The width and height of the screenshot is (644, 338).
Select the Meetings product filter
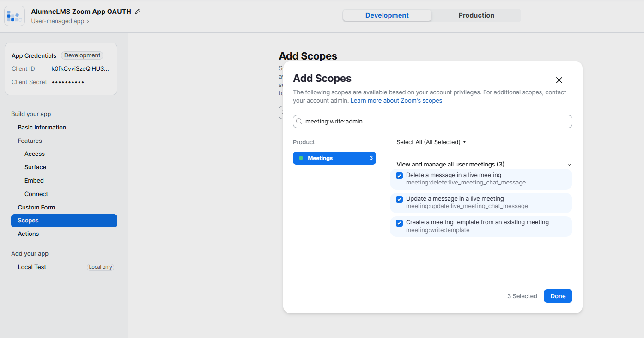[x=334, y=158]
